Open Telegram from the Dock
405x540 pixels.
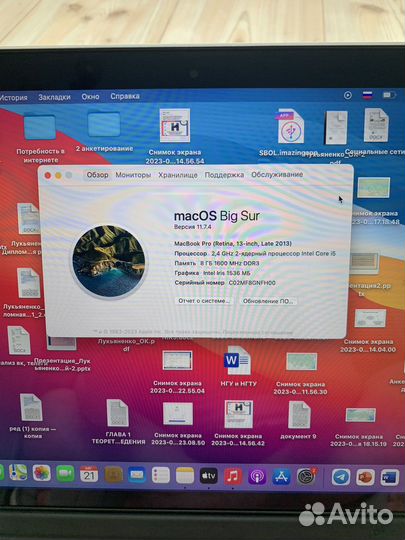coord(341,477)
